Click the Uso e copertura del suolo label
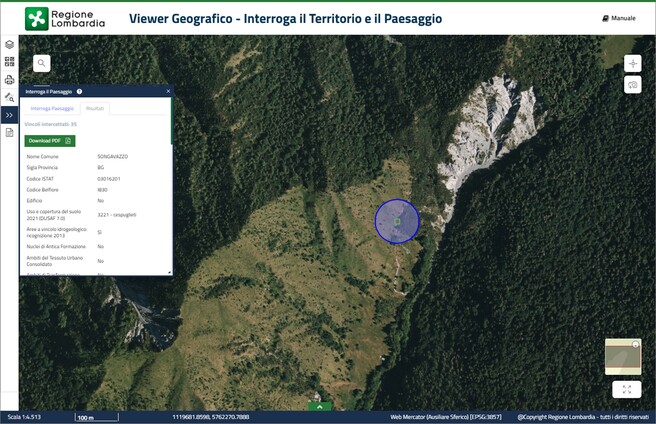 click(54, 215)
